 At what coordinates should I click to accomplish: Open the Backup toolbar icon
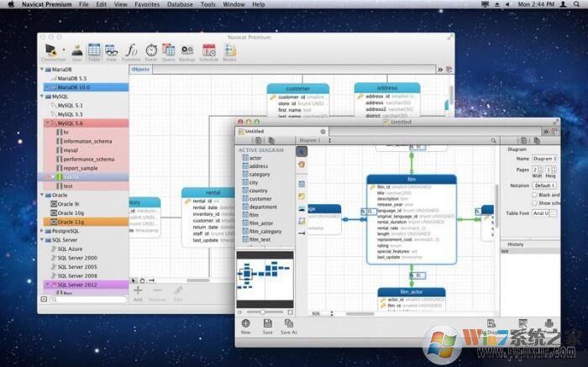click(186, 51)
